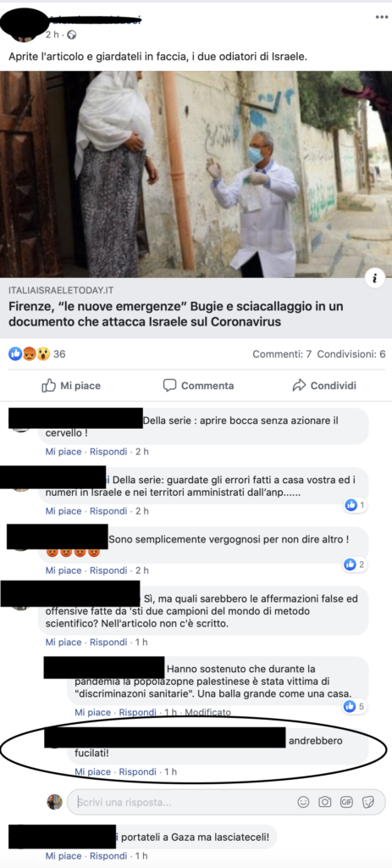Insert a GIF in the reply
Viewport: 392px width, 868px height.
tap(346, 802)
